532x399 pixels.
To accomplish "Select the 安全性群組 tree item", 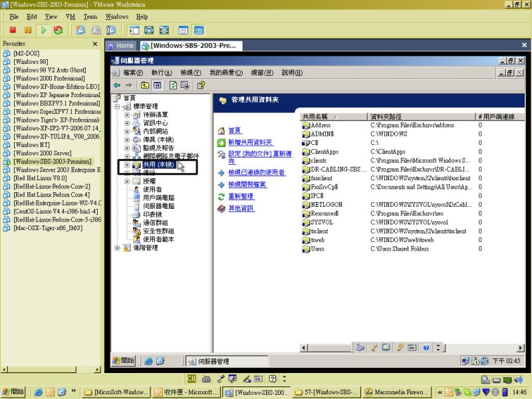I will click(158, 231).
